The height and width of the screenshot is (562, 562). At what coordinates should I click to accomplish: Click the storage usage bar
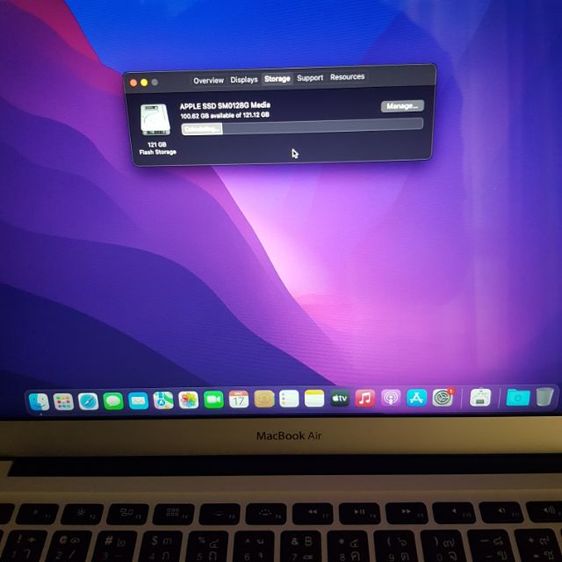[x=302, y=127]
